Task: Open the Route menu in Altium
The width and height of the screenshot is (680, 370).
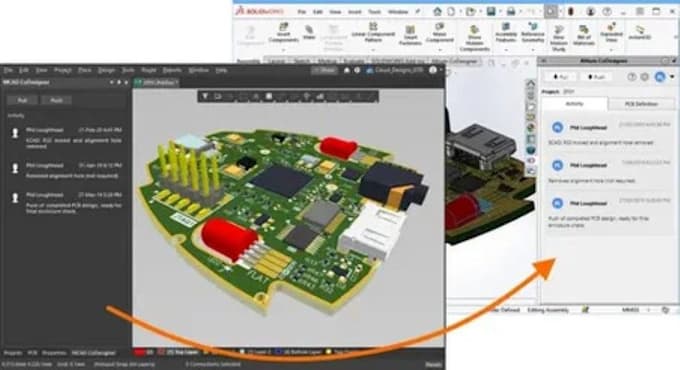Action: [x=148, y=70]
